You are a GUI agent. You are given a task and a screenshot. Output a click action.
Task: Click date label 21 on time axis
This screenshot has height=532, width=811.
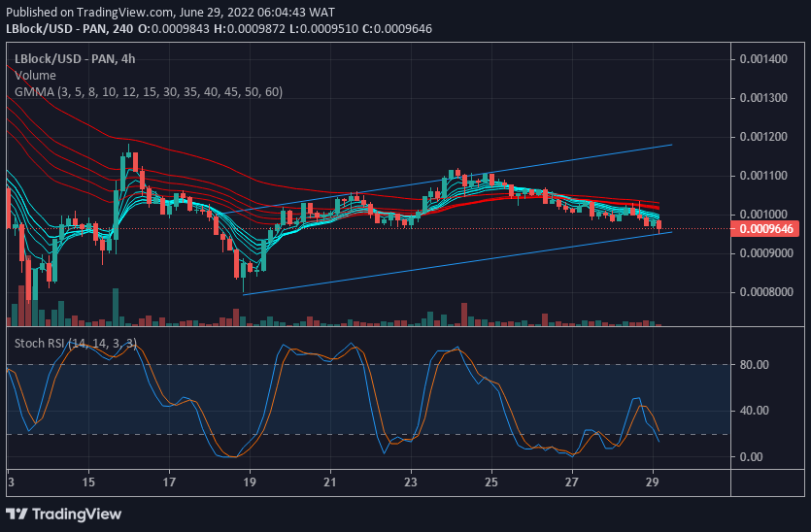(x=330, y=482)
